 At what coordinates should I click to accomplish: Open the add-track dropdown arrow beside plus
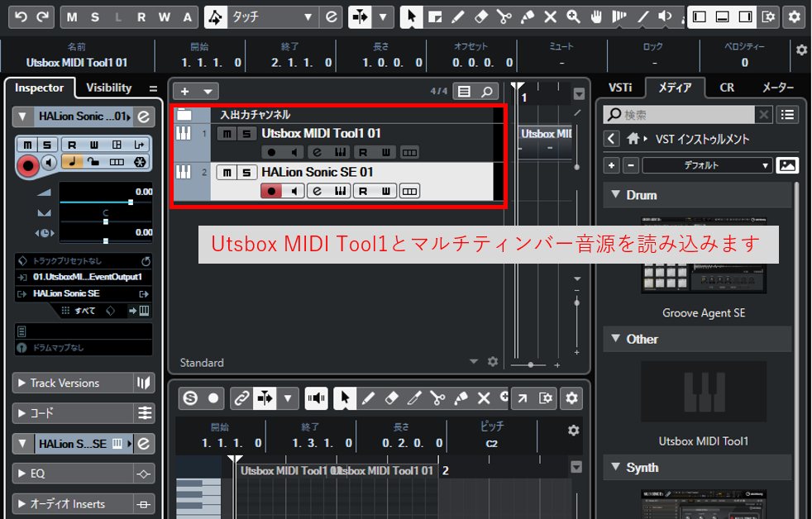(x=208, y=92)
